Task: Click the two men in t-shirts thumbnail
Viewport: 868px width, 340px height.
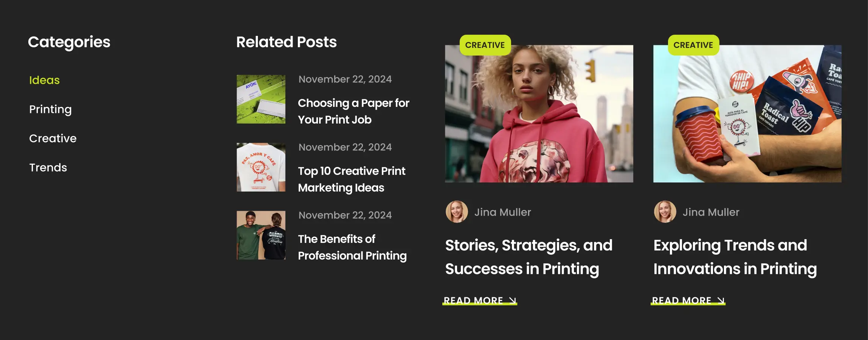Action: pos(261,235)
